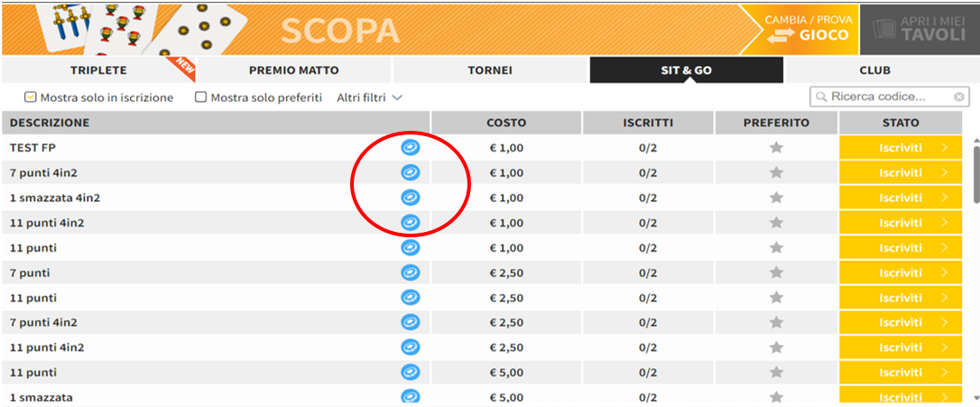Star the TEST FP table as favorite

776,147
